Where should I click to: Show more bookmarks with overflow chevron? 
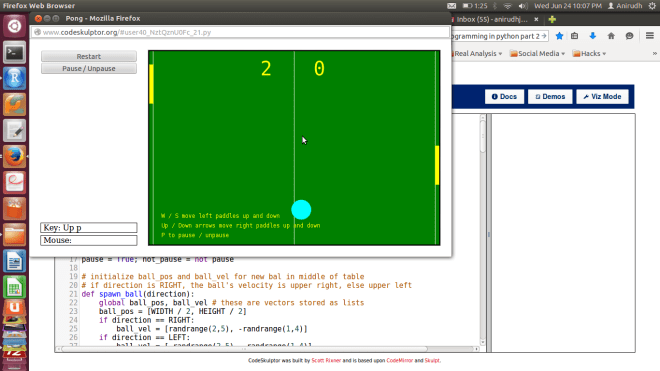655,53
